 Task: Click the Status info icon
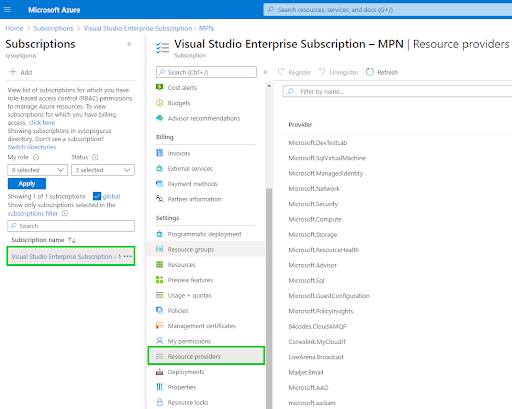click(x=95, y=157)
